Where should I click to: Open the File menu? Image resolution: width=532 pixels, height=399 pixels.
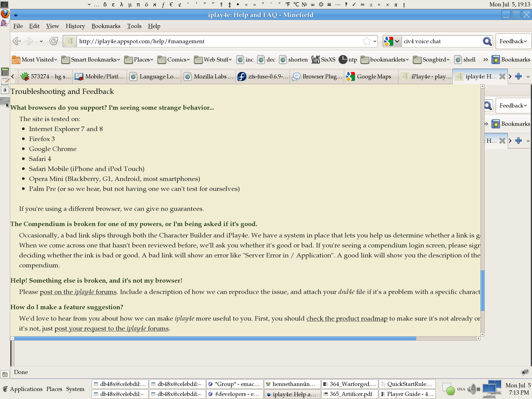pyautogui.click(x=18, y=26)
